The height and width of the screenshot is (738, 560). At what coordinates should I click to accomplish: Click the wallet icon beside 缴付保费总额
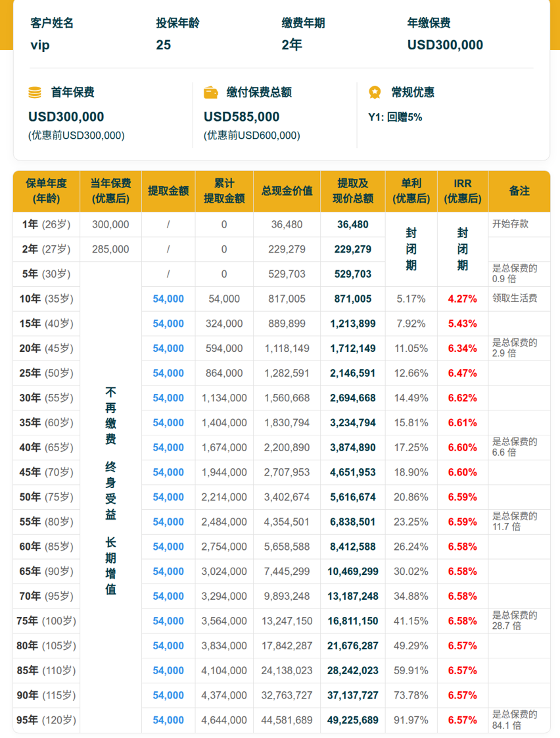[x=210, y=92]
